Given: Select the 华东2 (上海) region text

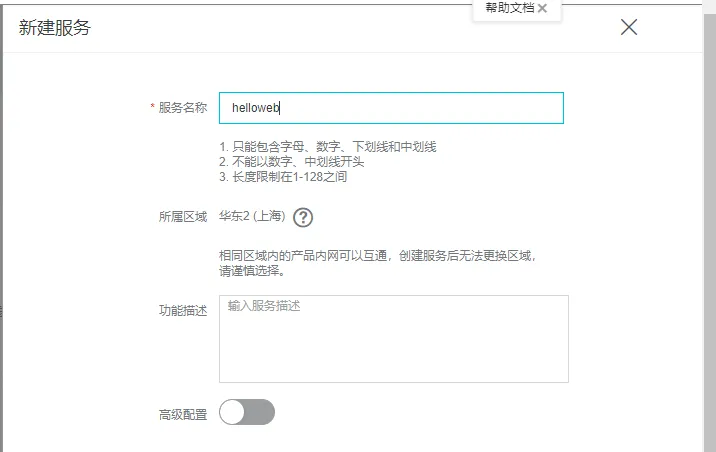Looking at the screenshot, I should (252, 217).
